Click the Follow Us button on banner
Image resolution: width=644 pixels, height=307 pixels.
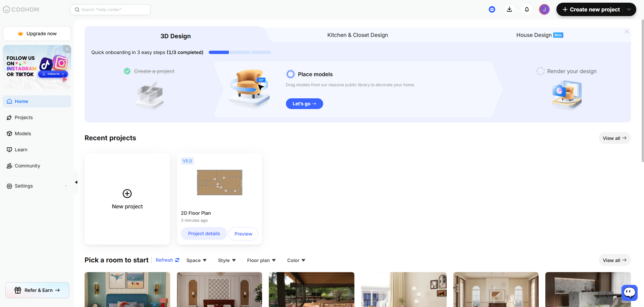coord(53,74)
